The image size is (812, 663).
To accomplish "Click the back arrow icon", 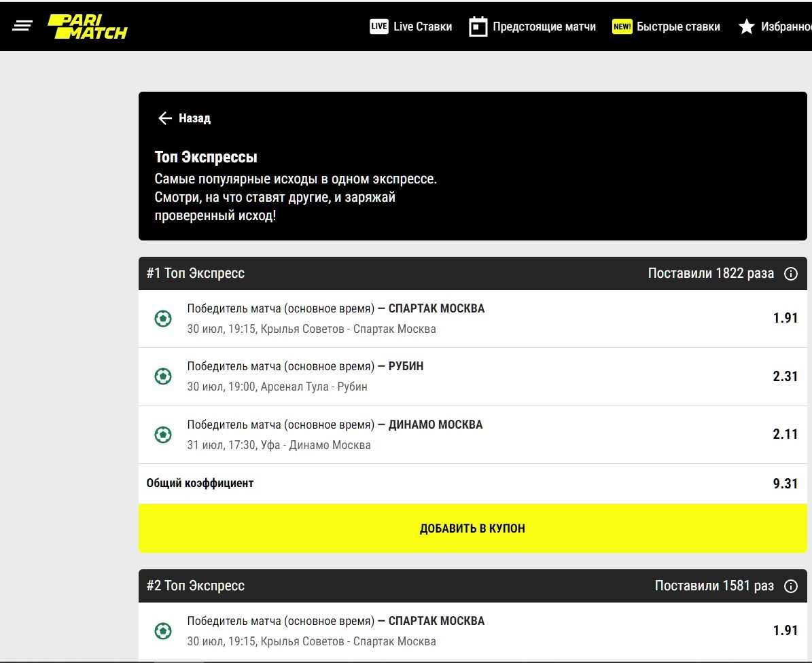I will (x=164, y=118).
